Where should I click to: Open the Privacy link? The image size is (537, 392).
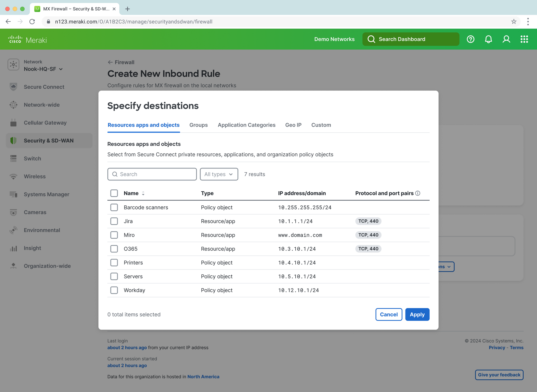pyautogui.click(x=497, y=348)
